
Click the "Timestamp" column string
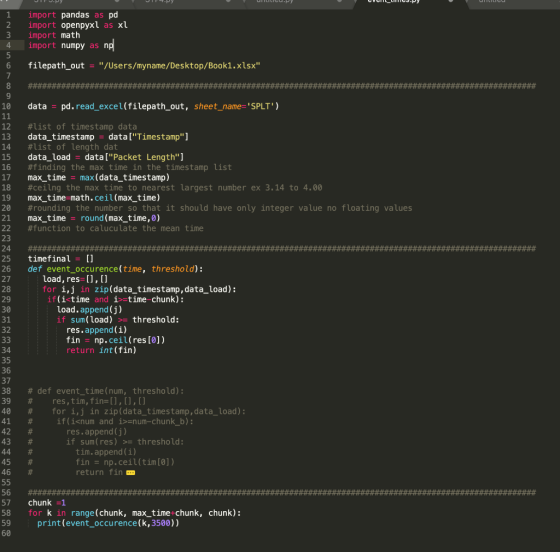tap(158, 137)
